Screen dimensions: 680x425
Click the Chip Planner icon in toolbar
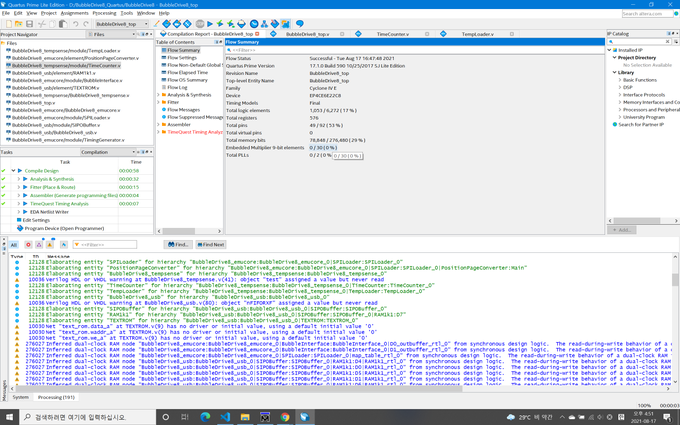(x=285, y=24)
